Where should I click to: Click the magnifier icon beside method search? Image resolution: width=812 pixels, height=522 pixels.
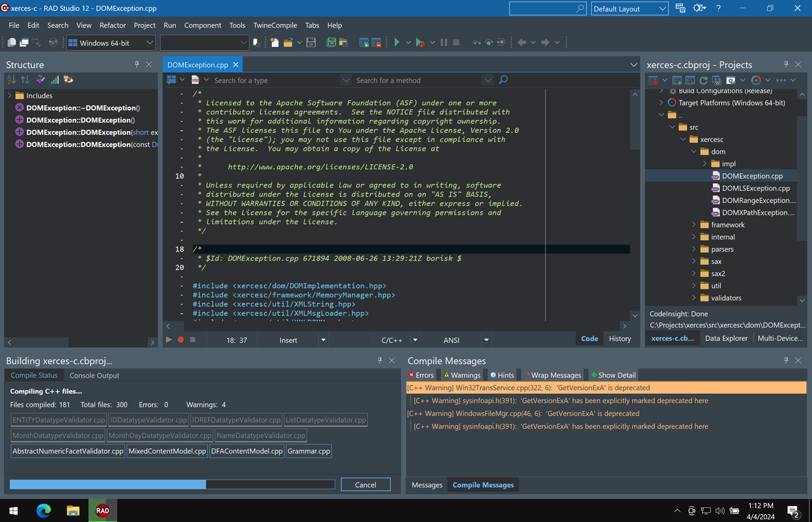pyautogui.click(x=504, y=80)
